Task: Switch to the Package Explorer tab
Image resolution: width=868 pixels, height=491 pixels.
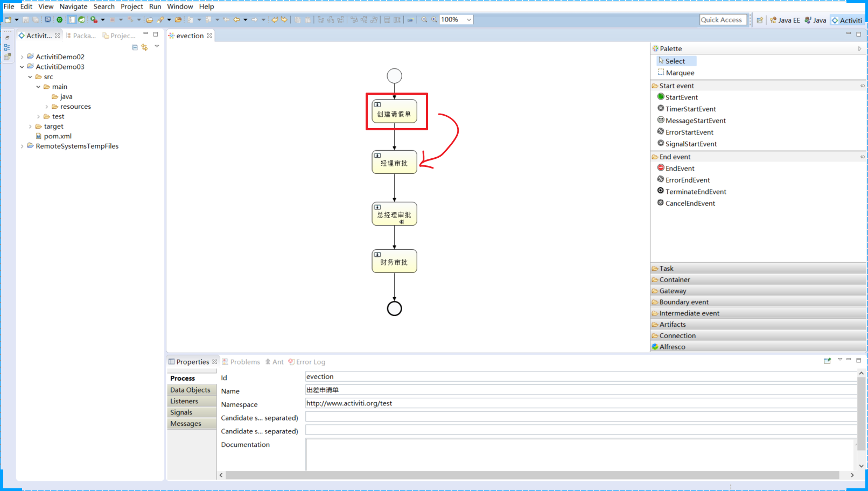Action: [x=81, y=36]
